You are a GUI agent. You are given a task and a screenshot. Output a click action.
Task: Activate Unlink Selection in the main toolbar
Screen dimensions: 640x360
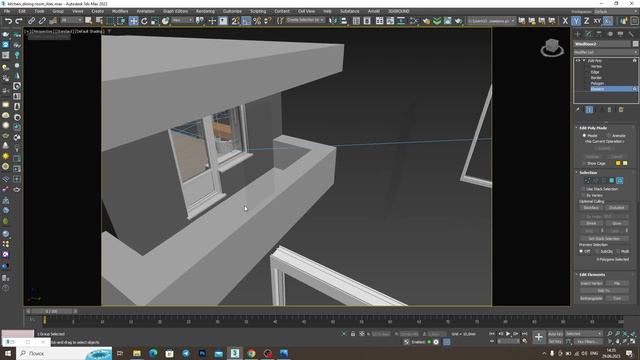tap(42, 21)
